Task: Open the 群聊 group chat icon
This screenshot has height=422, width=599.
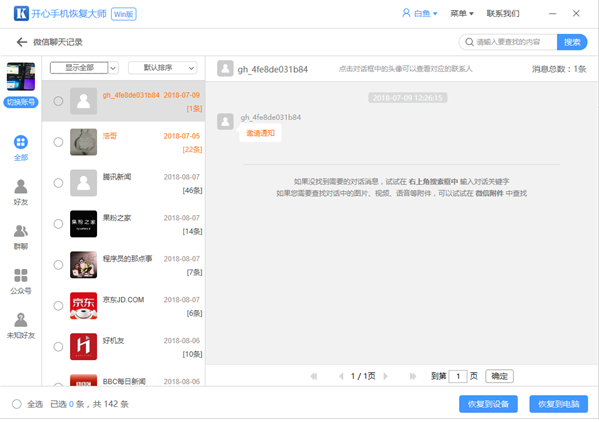Action: [x=21, y=231]
